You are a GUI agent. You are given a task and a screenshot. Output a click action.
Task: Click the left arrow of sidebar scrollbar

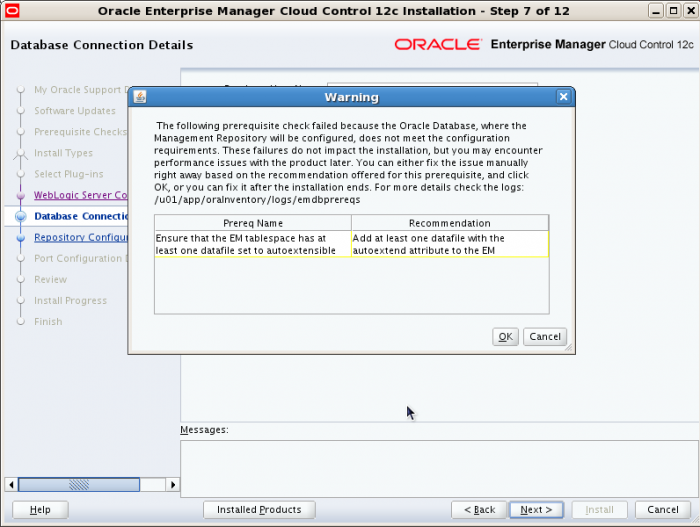pos(11,485)
